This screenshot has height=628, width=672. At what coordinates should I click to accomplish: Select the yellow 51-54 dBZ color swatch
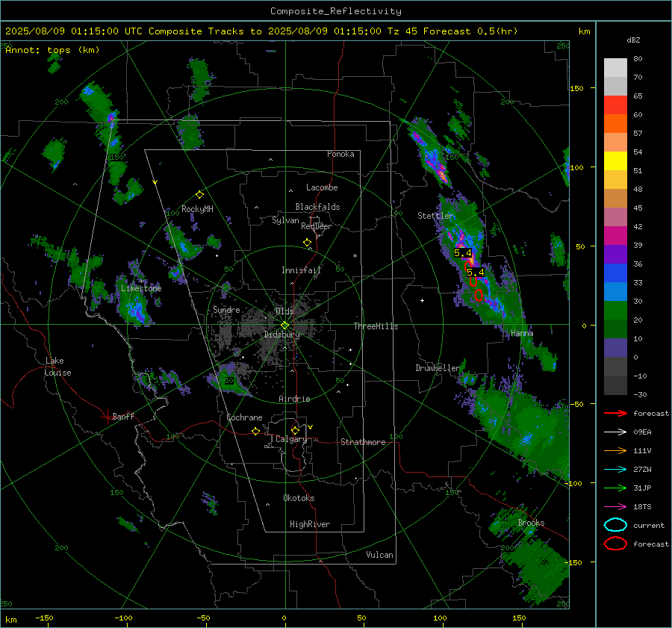click(x=615, y=161)
